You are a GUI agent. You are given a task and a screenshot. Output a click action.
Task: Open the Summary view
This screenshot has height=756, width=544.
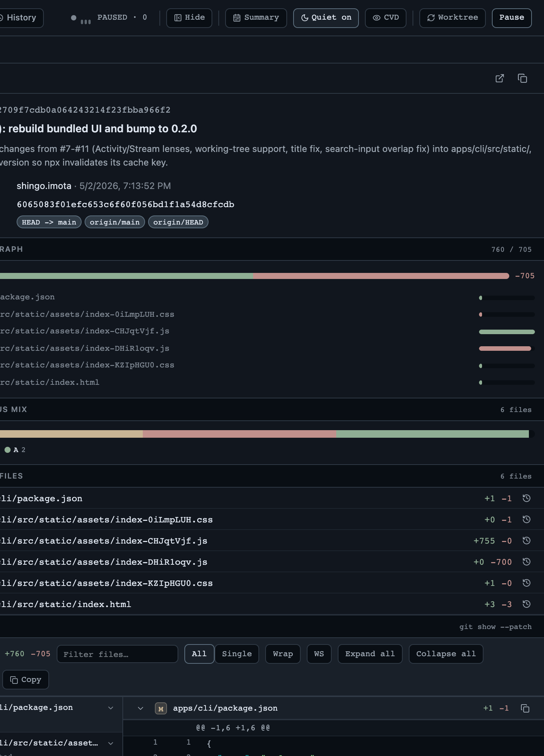(x=256, y=18)
